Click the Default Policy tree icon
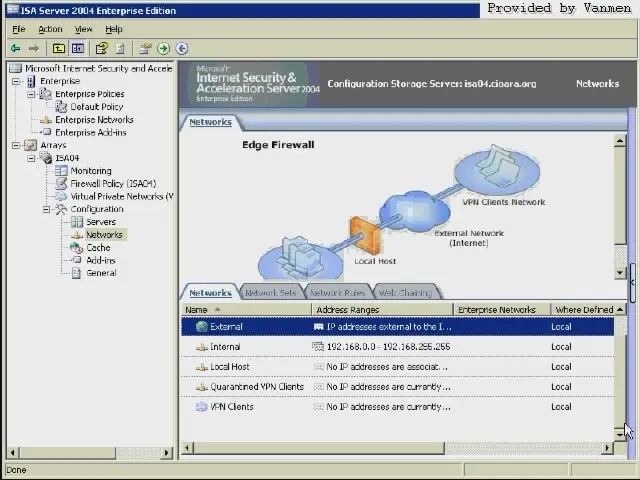640x480 pixels. (x=61, y=107)
